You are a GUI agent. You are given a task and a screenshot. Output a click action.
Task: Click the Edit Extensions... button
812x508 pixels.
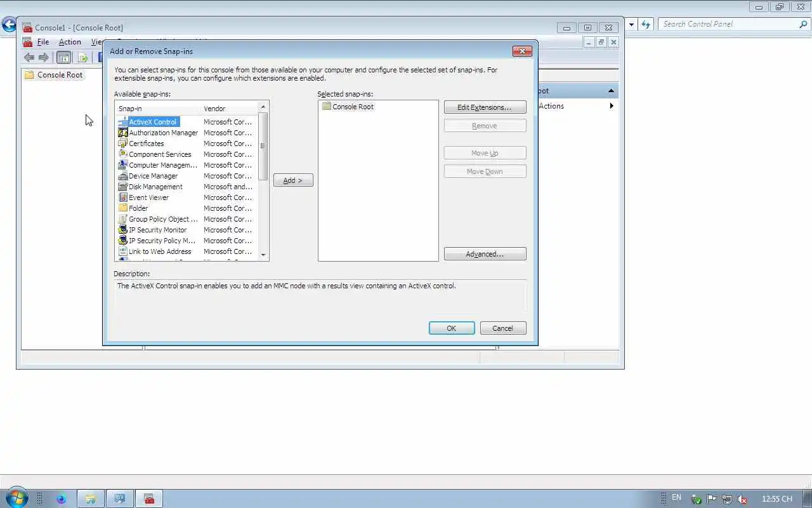(485, 107)
